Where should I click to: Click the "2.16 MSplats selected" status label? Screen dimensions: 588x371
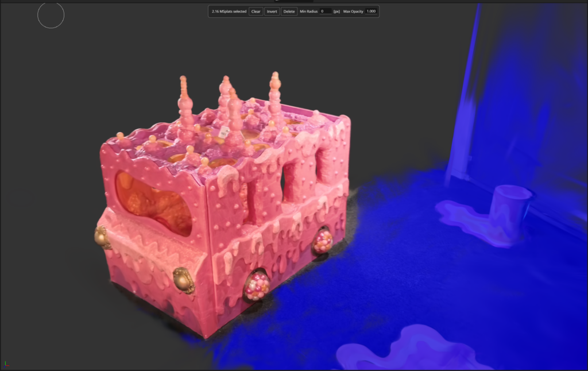pos(229,11)
